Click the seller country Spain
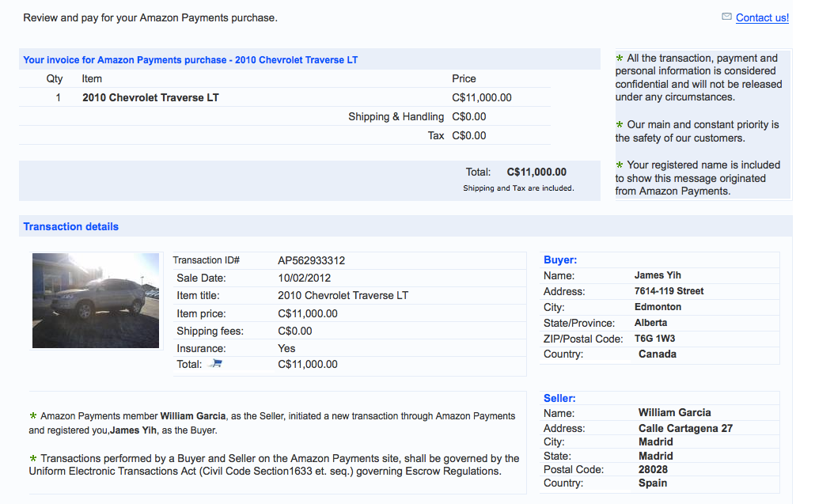Screen dimensions: 815x504 click(x=653, y=483)
